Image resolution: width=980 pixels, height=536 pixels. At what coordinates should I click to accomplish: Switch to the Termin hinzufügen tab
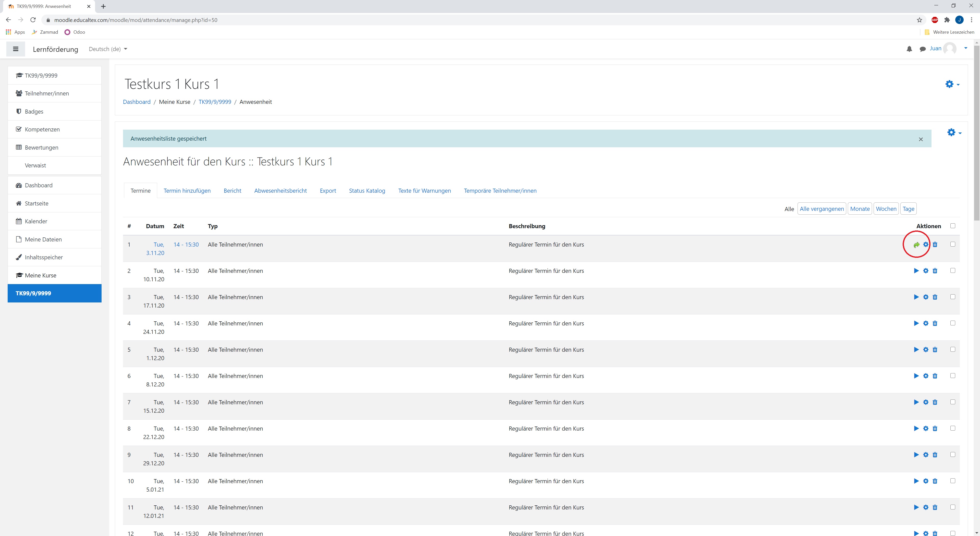point(187,191)
